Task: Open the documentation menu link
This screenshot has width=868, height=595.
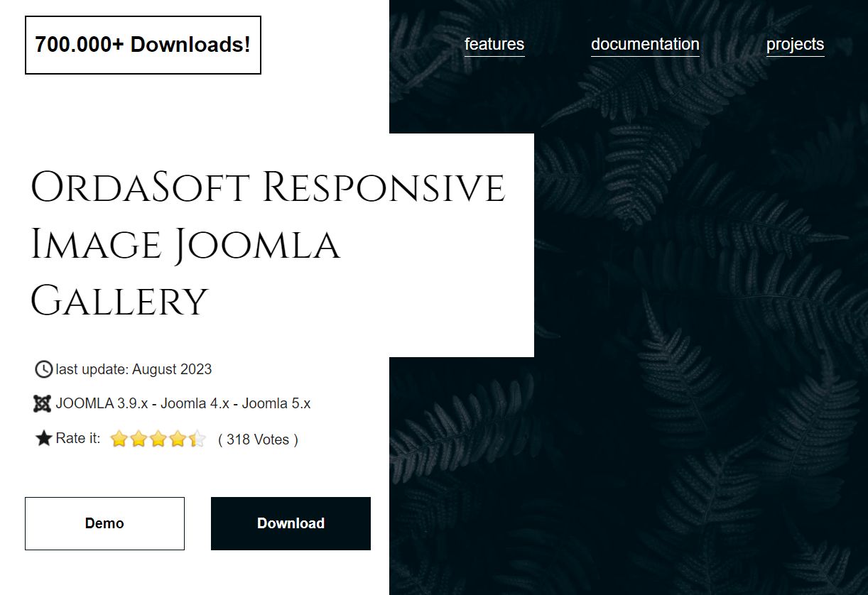Action: [645, 44]
